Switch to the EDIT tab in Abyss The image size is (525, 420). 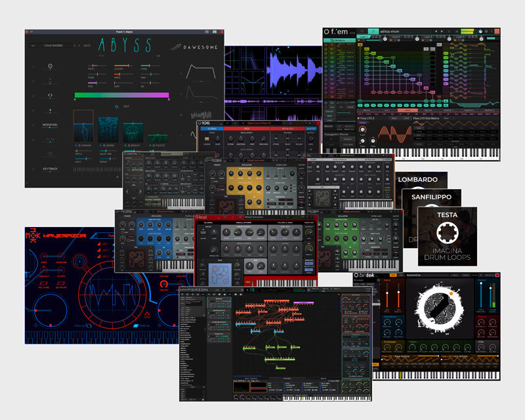click(126, 106)
